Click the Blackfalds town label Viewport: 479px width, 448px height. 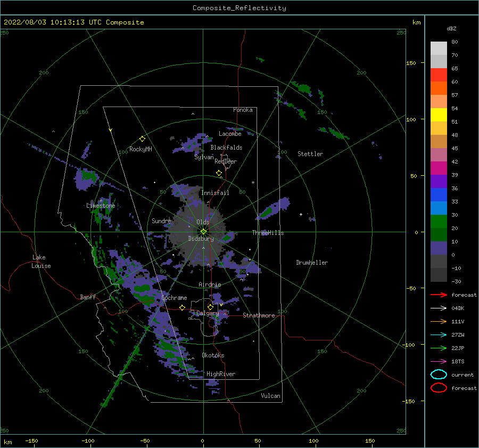click(x=226, y=148)
